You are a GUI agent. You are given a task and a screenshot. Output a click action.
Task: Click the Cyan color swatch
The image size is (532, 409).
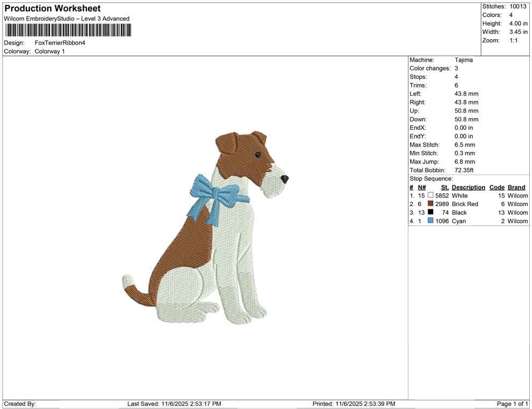(x=430, y=221)
